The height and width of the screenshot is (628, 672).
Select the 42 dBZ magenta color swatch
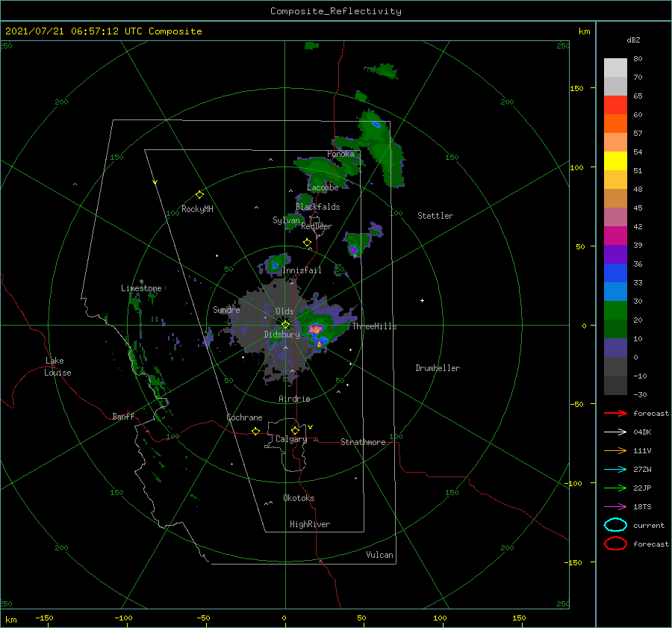(615, 236)
